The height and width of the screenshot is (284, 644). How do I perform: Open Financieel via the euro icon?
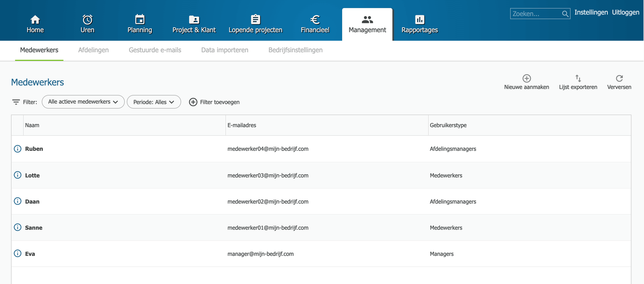pyautogui.click(x=315, y=19)
